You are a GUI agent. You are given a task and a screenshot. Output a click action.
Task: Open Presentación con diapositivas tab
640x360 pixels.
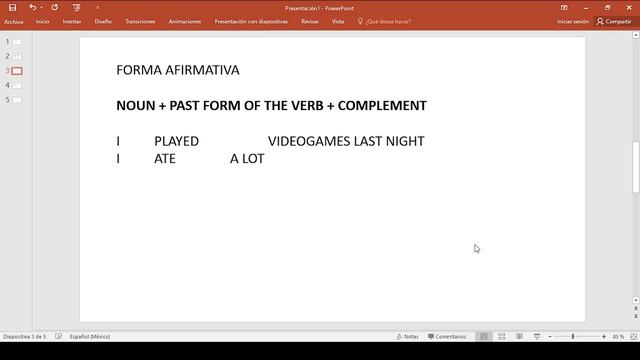pyautogui.click(x=251, y=21)
